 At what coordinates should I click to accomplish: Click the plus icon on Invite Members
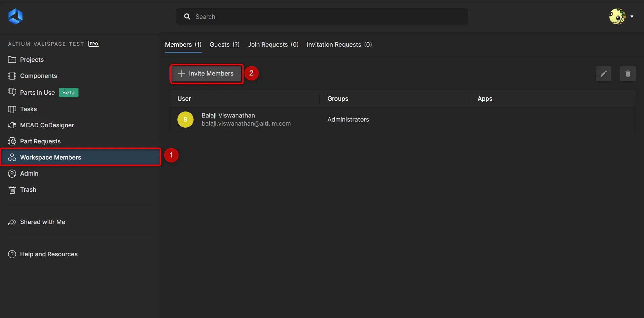tap(181, 73)
